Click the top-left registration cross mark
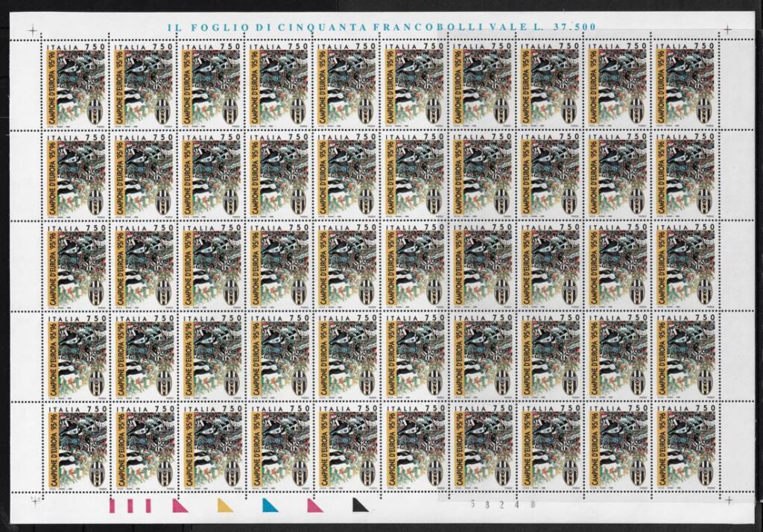 (x=31, y=30)
